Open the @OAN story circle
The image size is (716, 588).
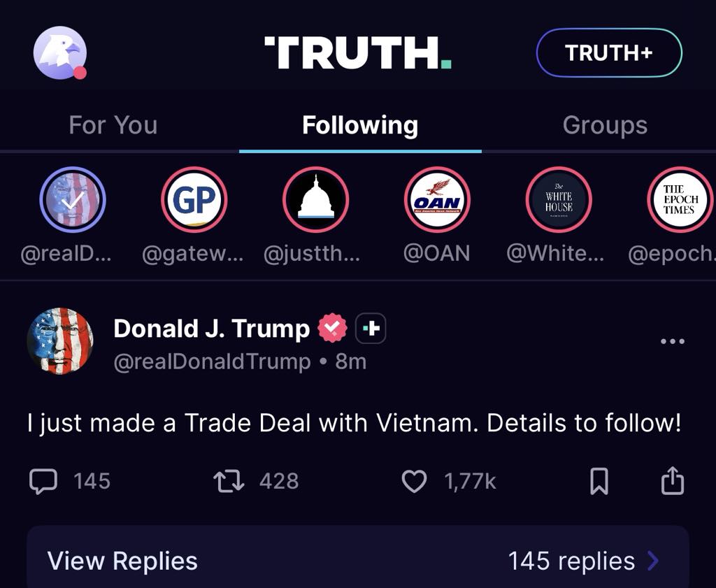pos(437,199)
